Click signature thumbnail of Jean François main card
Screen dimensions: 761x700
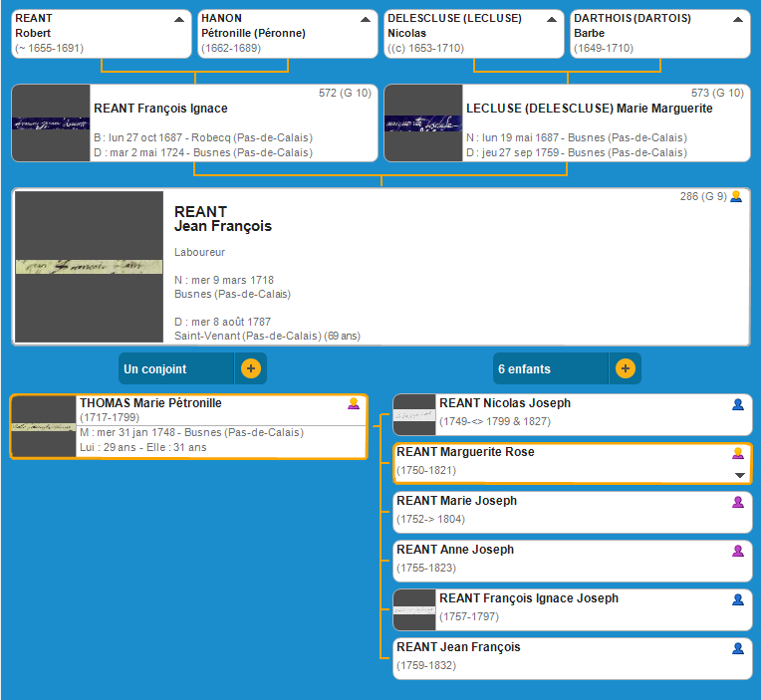[89, 267]
